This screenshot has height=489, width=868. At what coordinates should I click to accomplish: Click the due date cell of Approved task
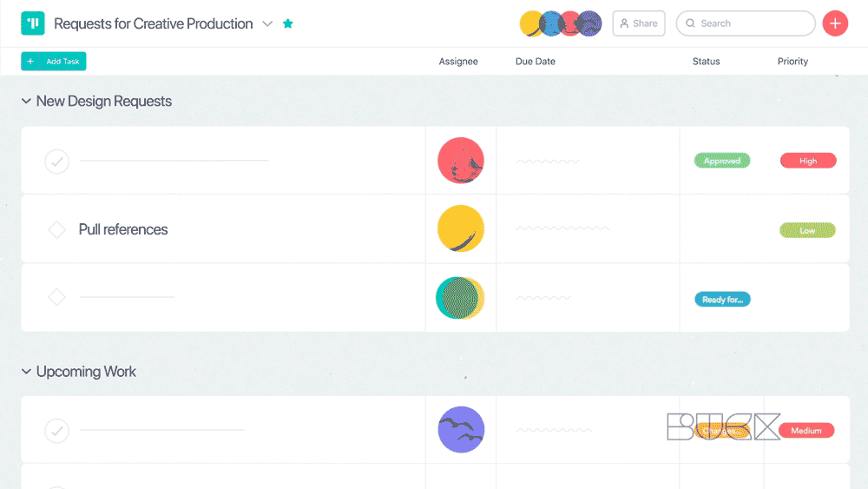588,161
